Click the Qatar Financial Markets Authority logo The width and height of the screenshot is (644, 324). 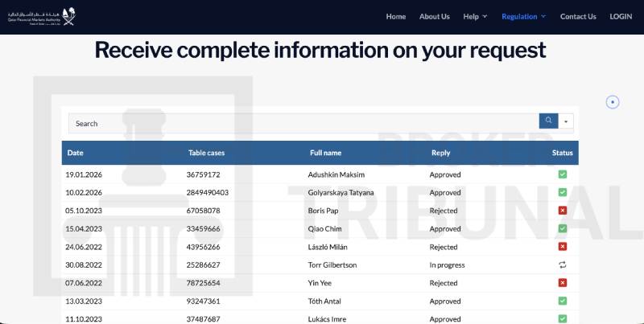click(x=42, y=16)
